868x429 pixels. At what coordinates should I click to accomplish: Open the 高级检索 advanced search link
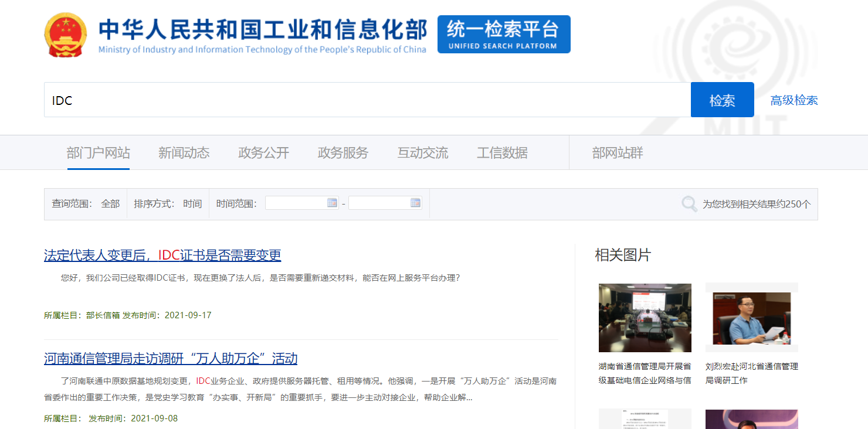coord(794,100)
